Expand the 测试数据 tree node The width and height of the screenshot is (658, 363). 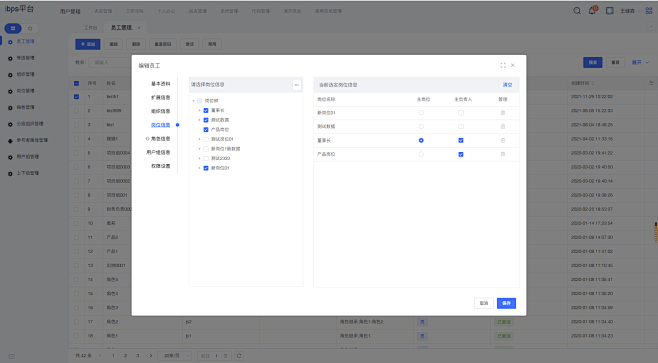tap(199, 120)
